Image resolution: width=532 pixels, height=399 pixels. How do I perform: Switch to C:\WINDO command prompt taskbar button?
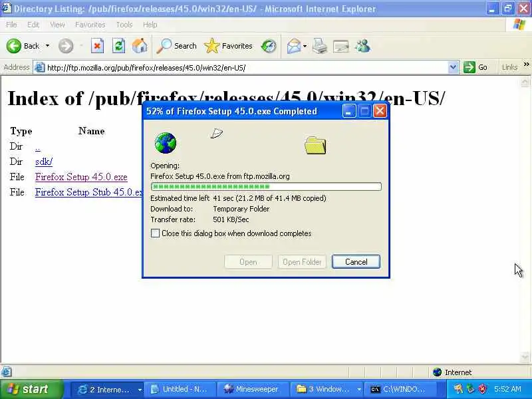[399, 389]
